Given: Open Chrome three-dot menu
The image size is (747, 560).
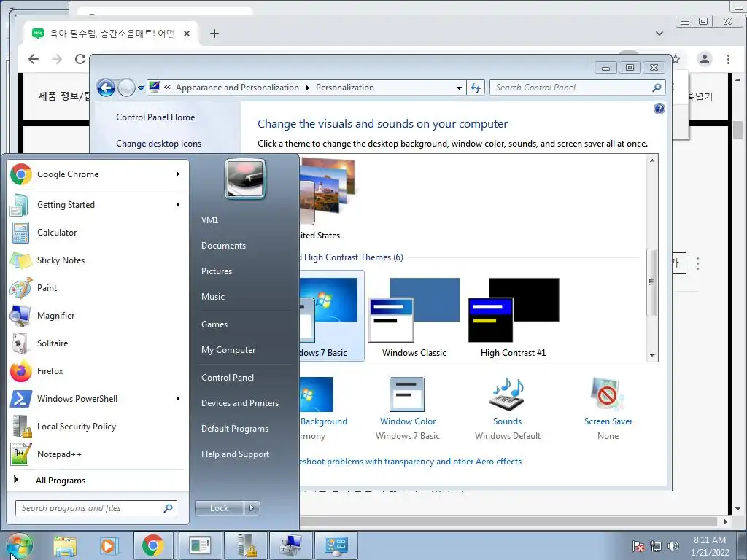Looking at the screenshot, I should point(728,59).
